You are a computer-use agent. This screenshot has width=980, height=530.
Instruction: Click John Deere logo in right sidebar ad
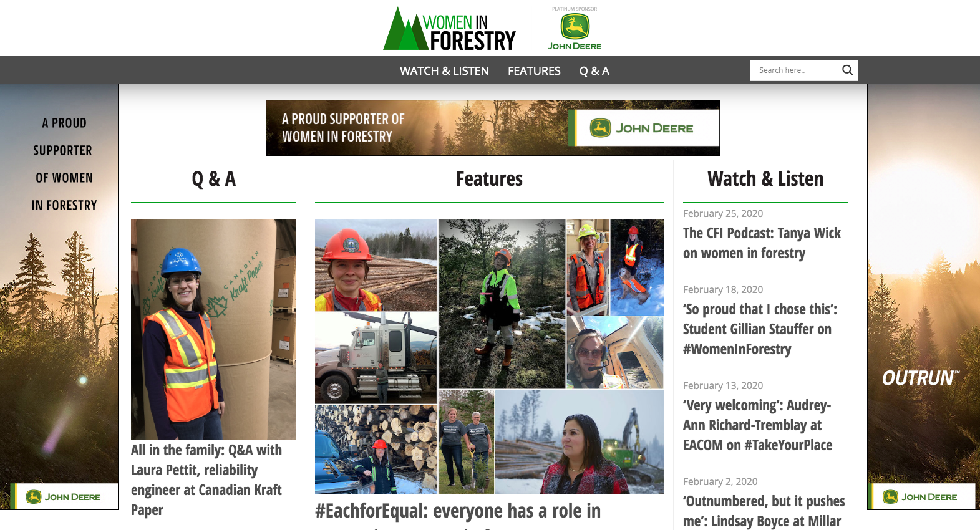921,497
